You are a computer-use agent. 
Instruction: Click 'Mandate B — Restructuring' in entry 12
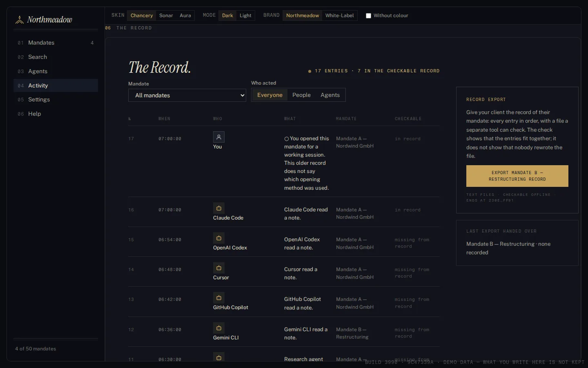pos(352,333)
